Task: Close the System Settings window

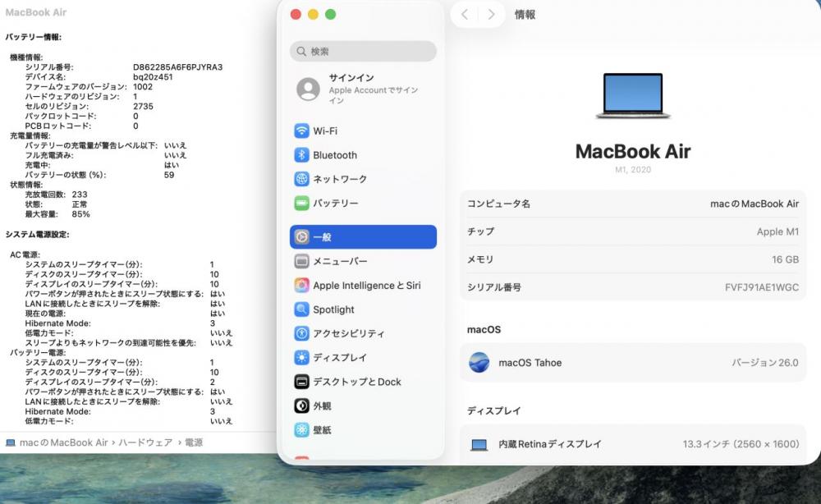Action: pos(296,15)
